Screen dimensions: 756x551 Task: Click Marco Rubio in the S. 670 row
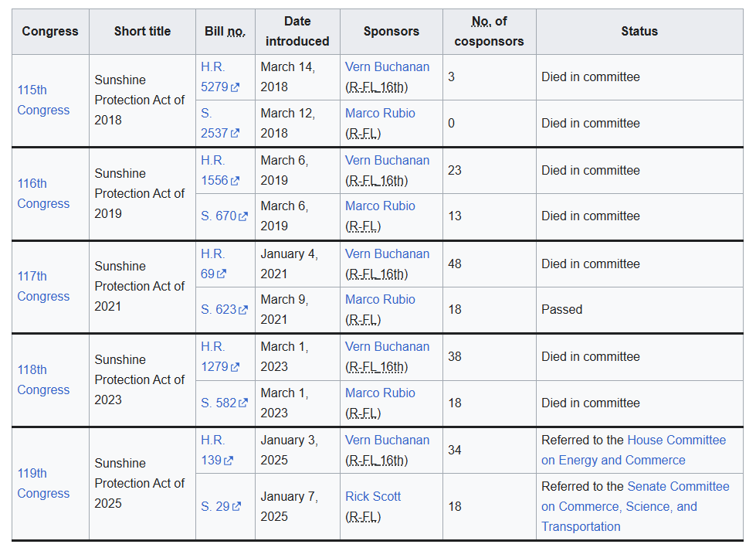point(380,206)
